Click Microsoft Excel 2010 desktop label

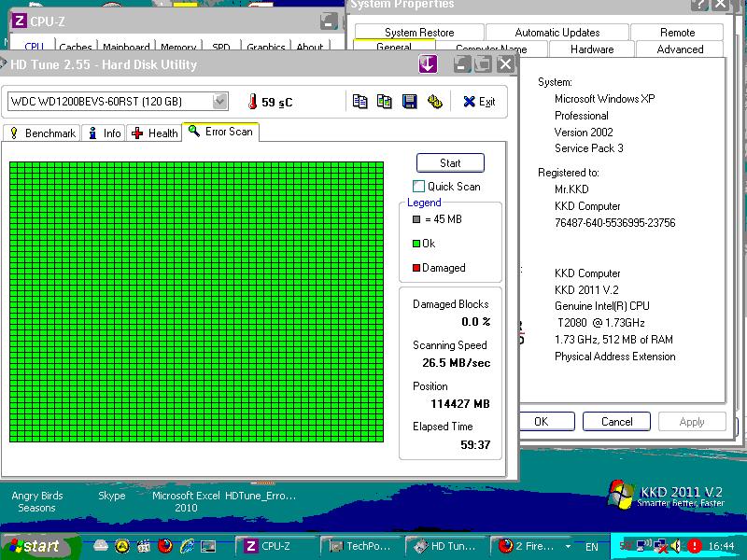point(186,501)
